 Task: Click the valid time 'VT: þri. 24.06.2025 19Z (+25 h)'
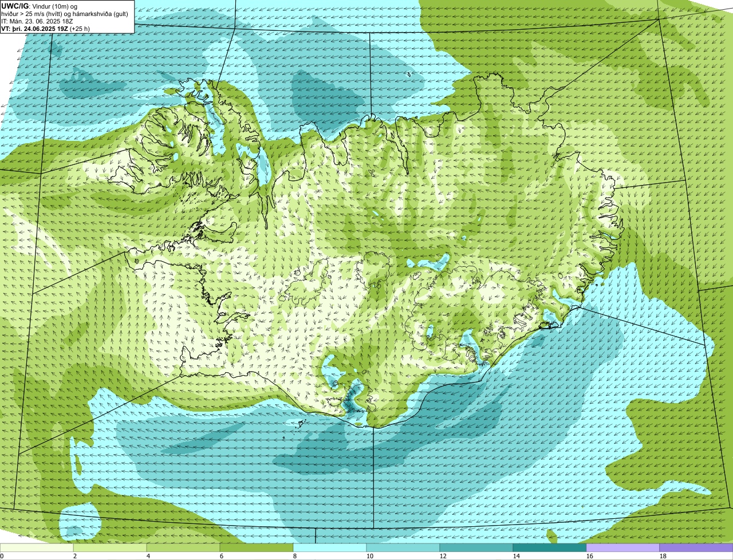click(x=46, y=28)
